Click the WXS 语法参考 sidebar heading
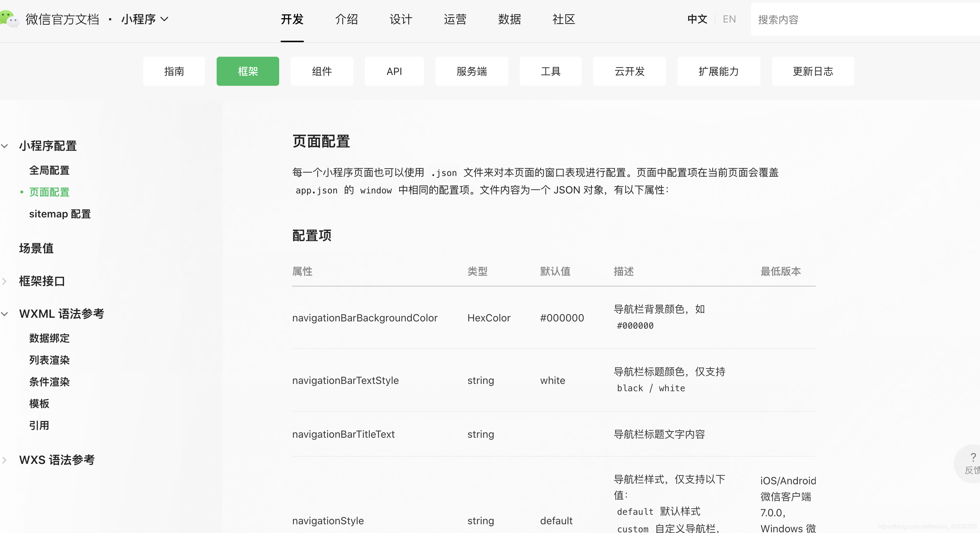Image resolution: width=980 pixels, height=533 pixels. [57, 460]
